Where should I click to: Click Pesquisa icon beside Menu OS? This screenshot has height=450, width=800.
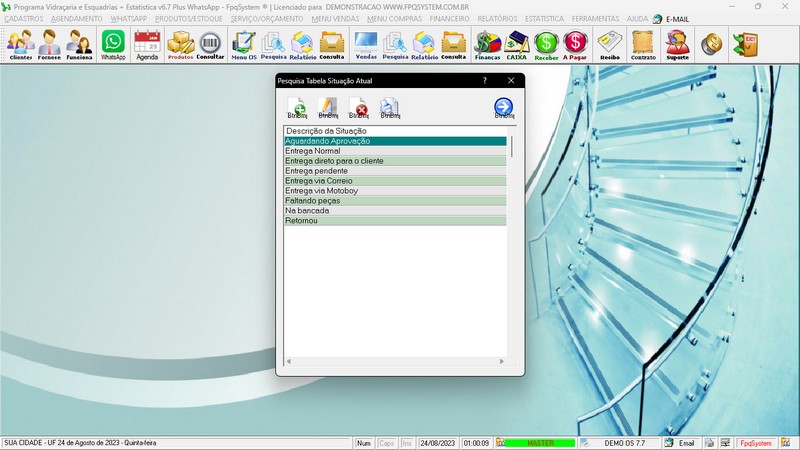coord(273,45)
